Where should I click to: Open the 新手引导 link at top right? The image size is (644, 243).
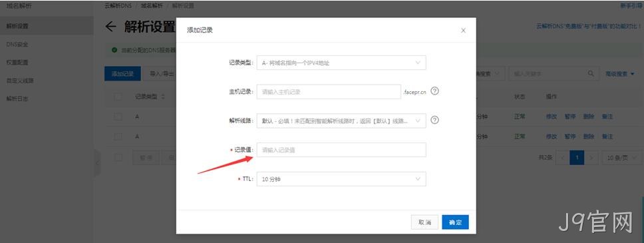632,6
